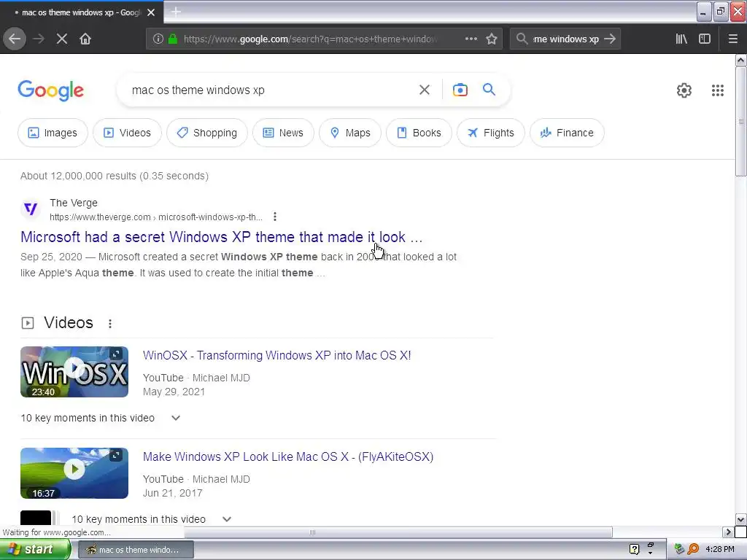Select the mac os theme taskbar button
The width and height of the screenshot is (747, 560).
point(136,550)
